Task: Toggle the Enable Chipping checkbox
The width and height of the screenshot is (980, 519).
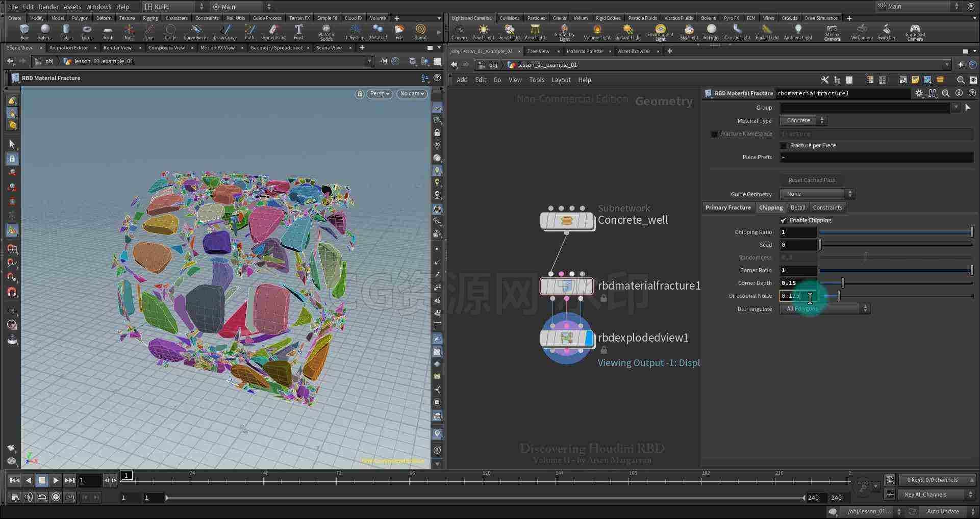Action: click(x=784, y=220)
